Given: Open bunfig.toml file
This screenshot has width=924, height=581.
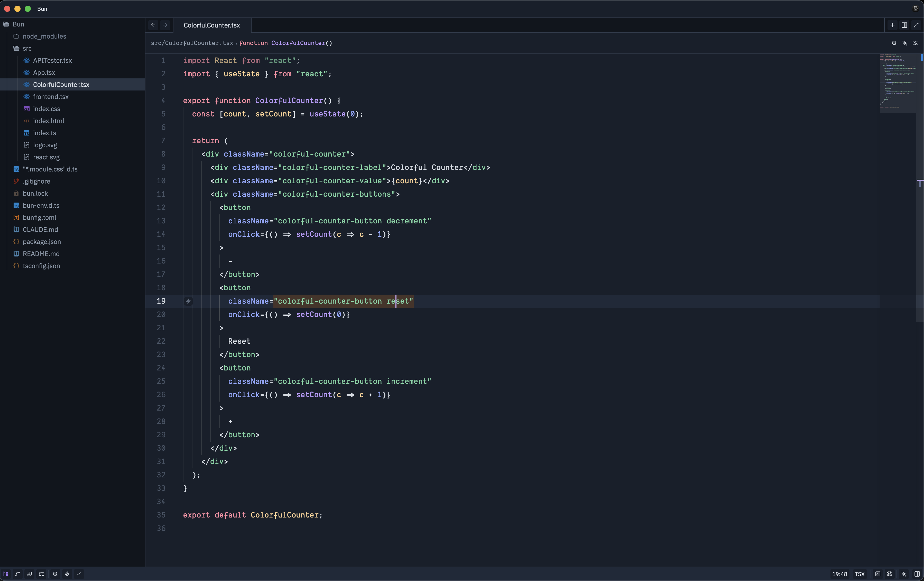Looking at the screenshot, I should coord(72,217).
